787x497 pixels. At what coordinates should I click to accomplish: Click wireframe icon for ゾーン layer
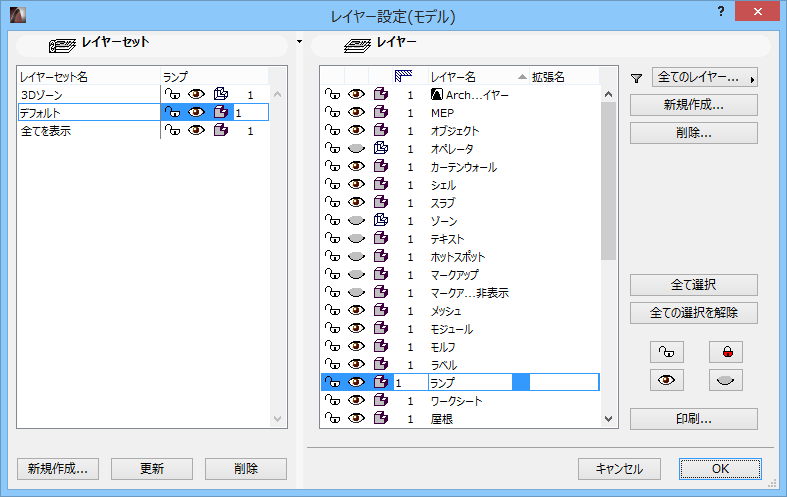(381, 220)
